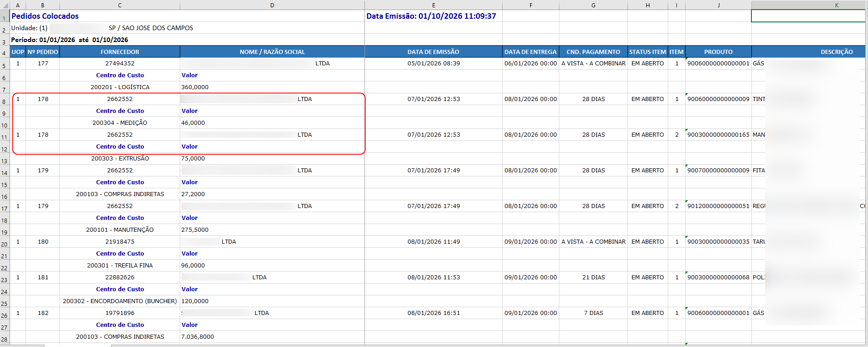Image resolution: width=868 pixels, height=347 pixels.
Task: Select the 'DATA DE ENTREGA' heading cell
Action: (530, 52)
